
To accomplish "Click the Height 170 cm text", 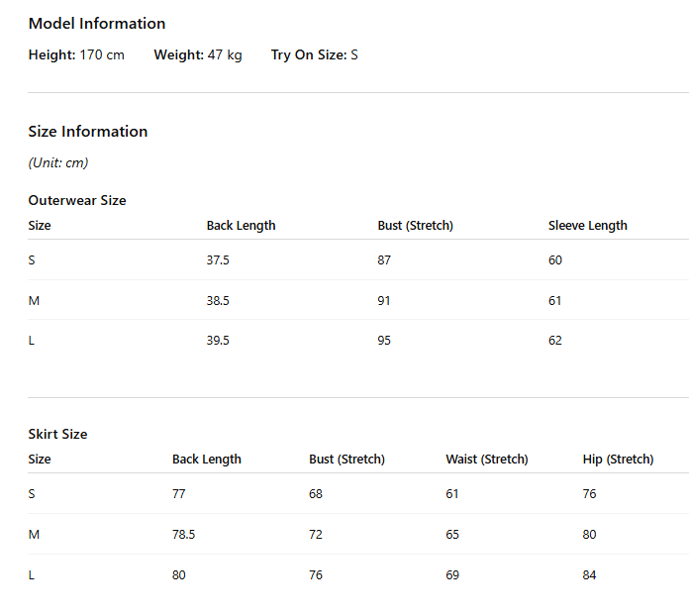I will [76, 54].
